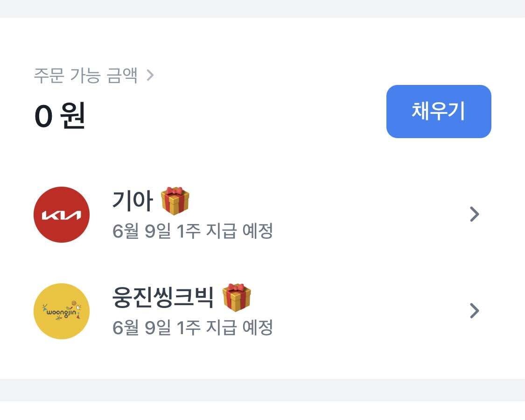The width and height of the screenshot is (525, 420).
Task: Click the Woongjin ThinkBig yellow logo icon
Action: (61, 311)
